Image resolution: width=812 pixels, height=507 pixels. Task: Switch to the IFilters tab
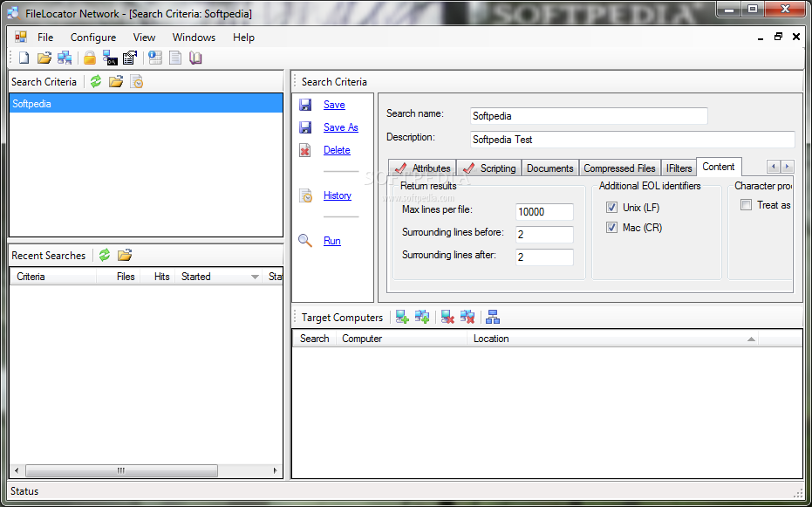click(x=679, y=168)
